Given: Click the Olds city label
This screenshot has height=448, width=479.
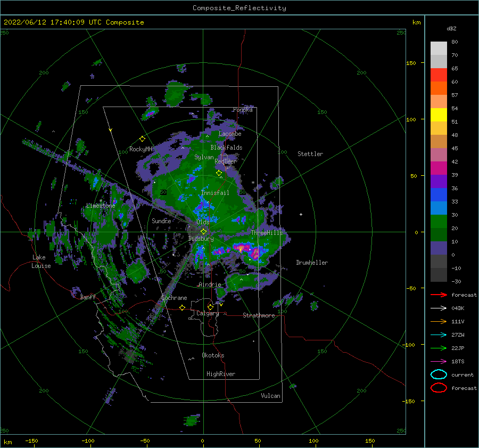Looking at the screenshot, I should [x=203, y=222].
